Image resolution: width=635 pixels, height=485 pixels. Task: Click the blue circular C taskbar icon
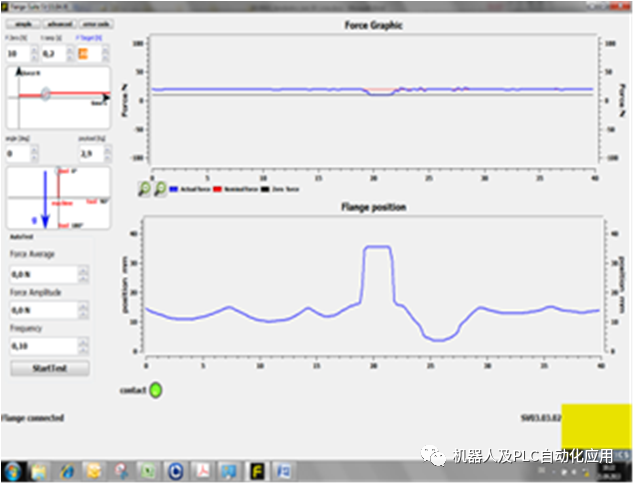coord(175,471)
